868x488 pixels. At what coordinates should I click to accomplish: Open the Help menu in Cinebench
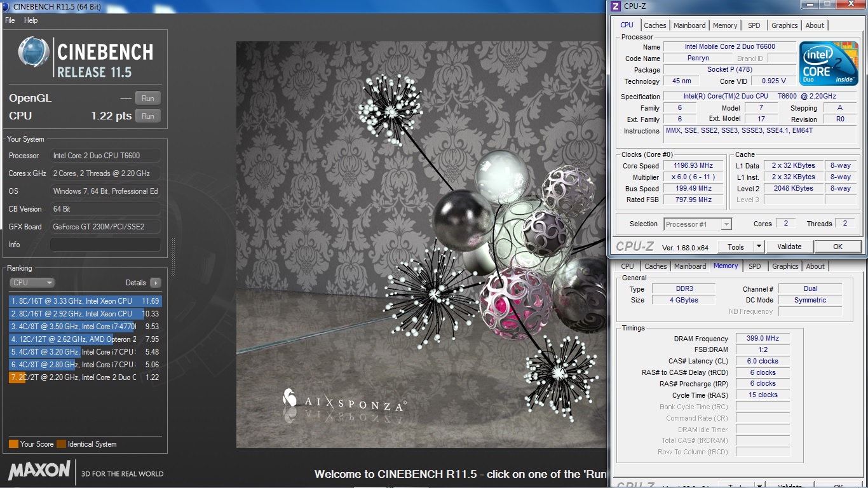[x=31, y=20]
